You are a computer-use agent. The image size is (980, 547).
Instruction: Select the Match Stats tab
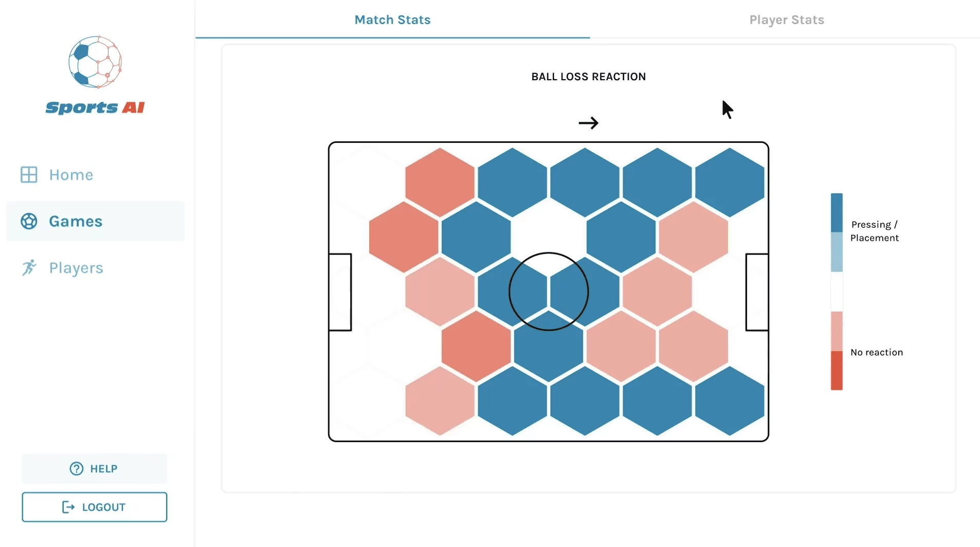click(392, 20)
